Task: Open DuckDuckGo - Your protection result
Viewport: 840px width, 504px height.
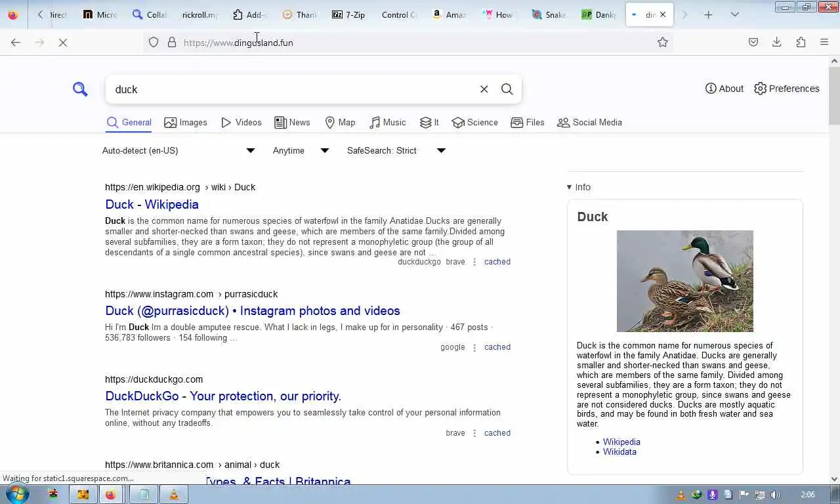Action: click(223, 396)
